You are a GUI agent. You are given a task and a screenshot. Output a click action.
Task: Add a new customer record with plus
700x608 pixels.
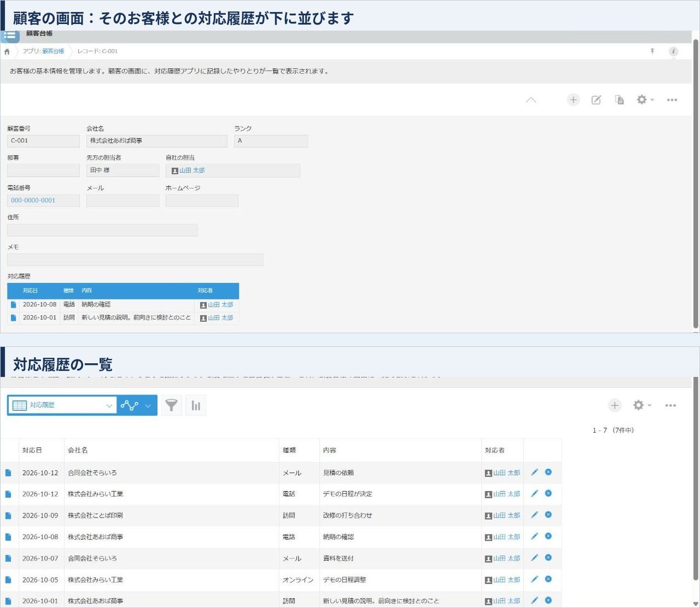pyautogui.click(x=573, y=100)
